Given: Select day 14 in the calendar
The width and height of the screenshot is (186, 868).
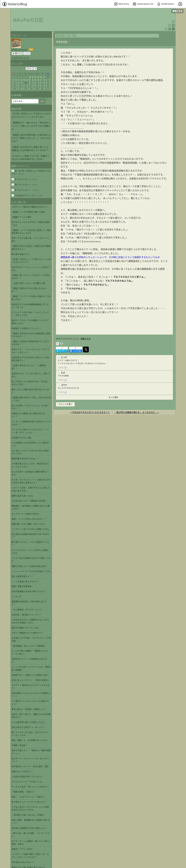Looking at the screenshot, I should [26, 83].
